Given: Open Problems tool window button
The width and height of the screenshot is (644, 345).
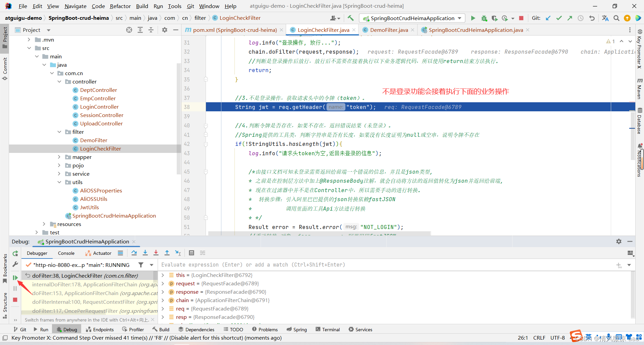Looking at the screenshot, I should (265, 330).
